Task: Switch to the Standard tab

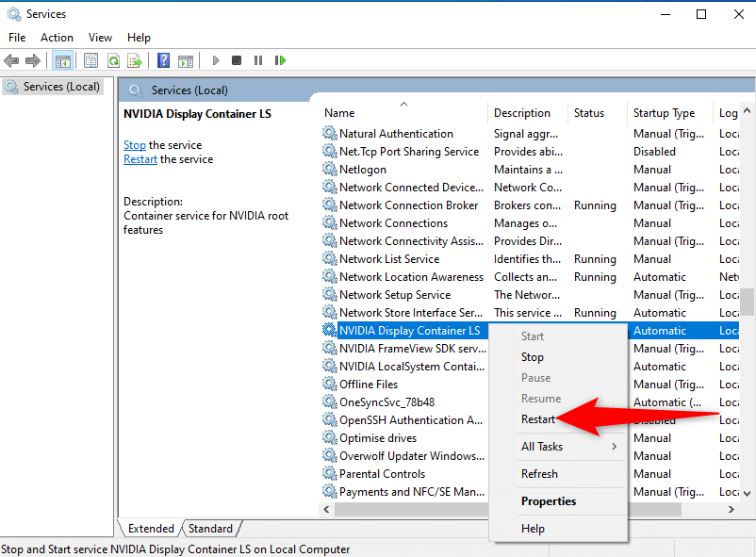Action: (x=210, y=529)
